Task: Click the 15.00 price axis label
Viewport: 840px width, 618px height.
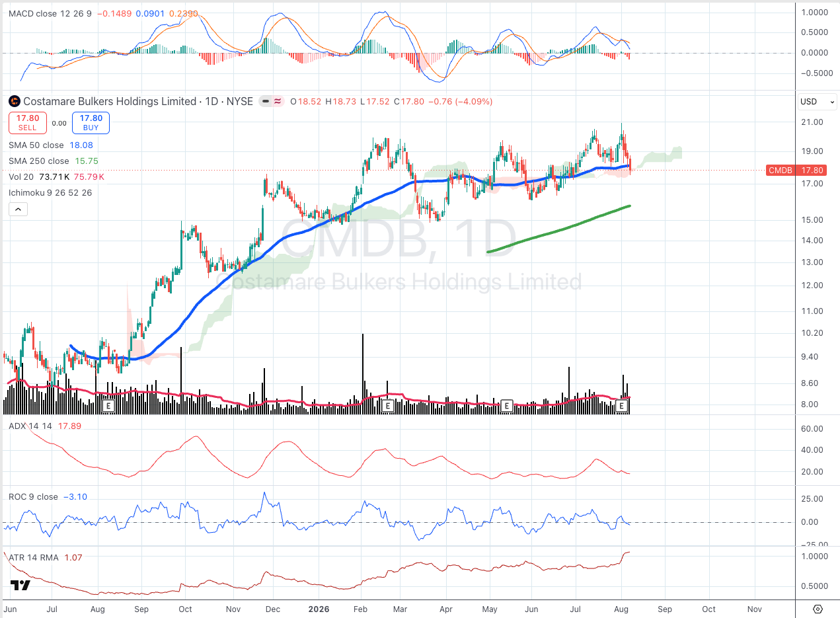Action: [x=812, y=220]
